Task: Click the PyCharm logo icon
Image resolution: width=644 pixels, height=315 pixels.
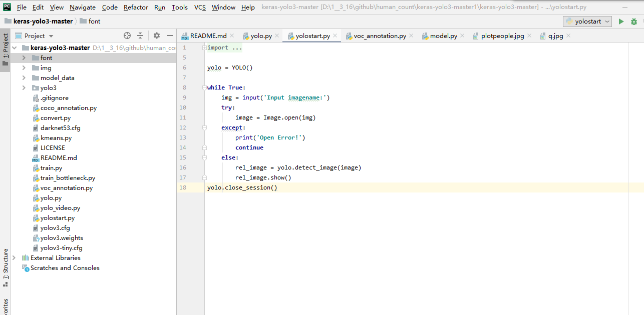Action: coord(7,7)
